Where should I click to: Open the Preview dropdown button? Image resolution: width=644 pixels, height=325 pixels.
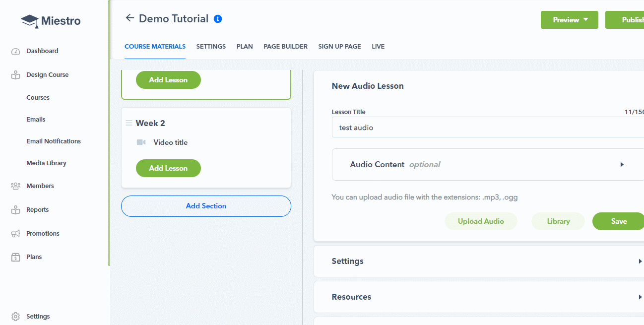click(x=570, y=20)
